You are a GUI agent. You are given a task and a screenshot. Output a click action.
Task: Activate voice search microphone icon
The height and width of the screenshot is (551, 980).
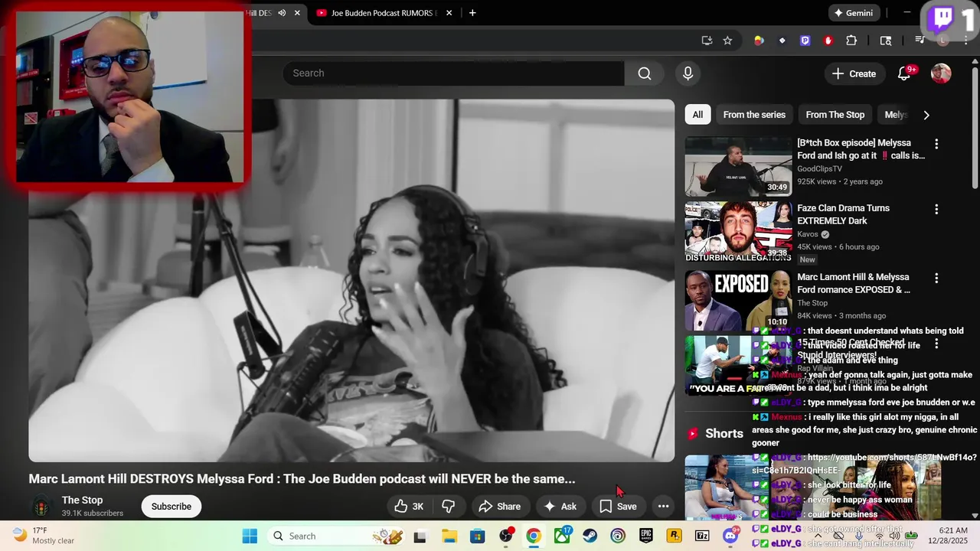[x=688, y=73]
